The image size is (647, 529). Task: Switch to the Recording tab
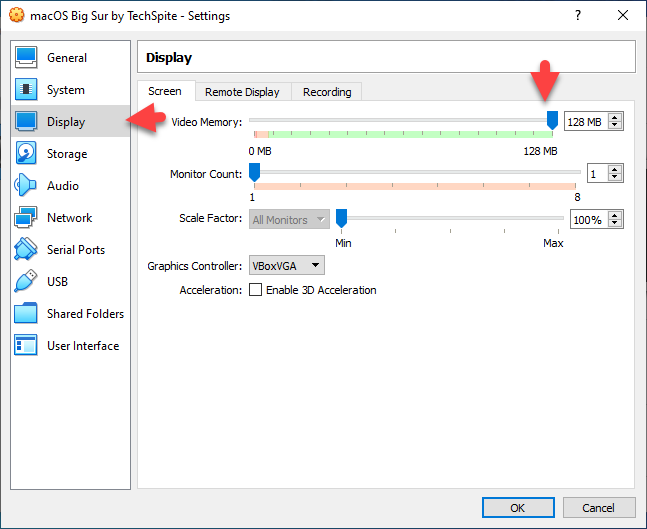click(327, 92)
